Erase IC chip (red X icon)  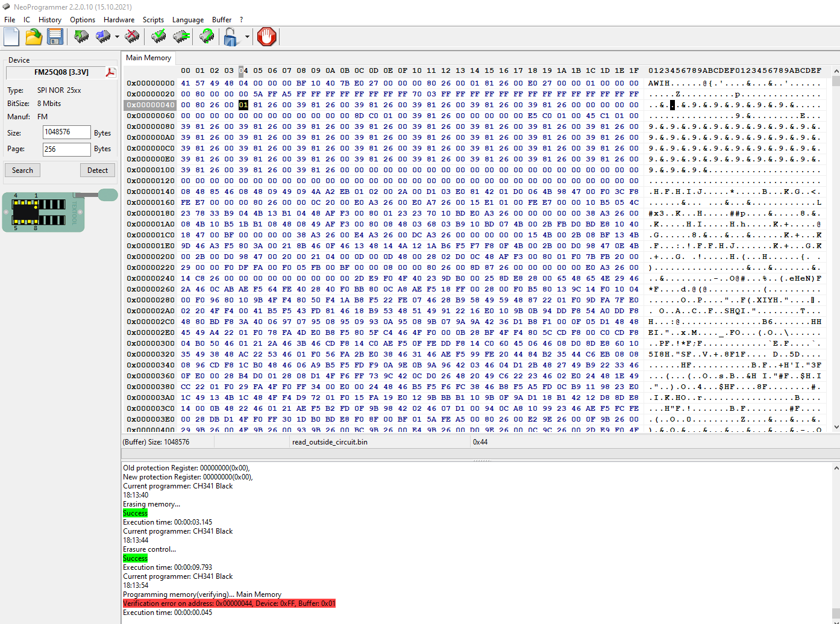click(x=132, y=37)
